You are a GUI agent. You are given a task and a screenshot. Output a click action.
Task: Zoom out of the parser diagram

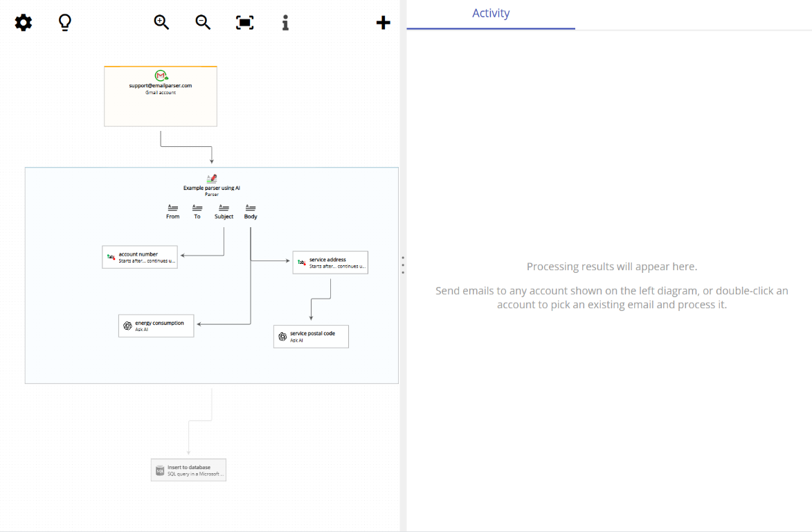click(203, 22)
